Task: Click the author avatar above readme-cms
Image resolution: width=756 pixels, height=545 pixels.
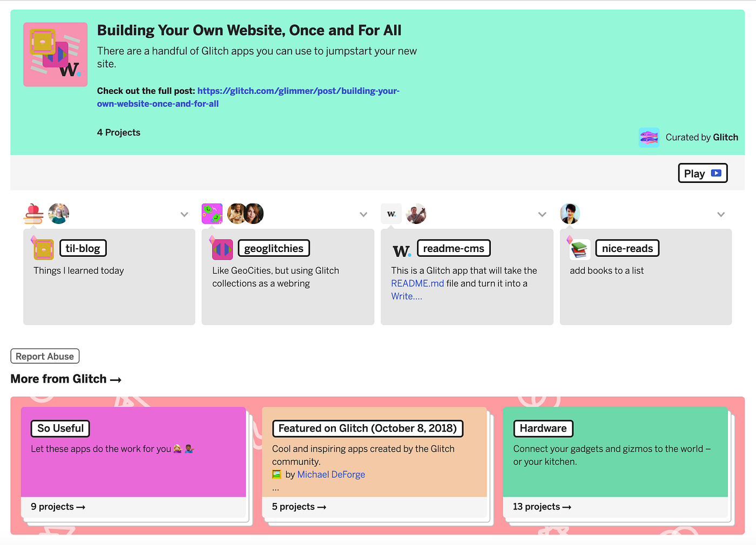Action: (416, 213)
